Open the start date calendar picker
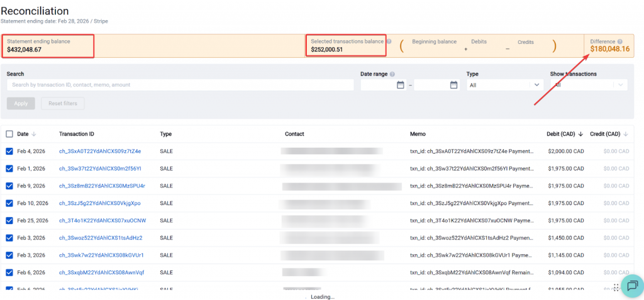 pos(401,85)
